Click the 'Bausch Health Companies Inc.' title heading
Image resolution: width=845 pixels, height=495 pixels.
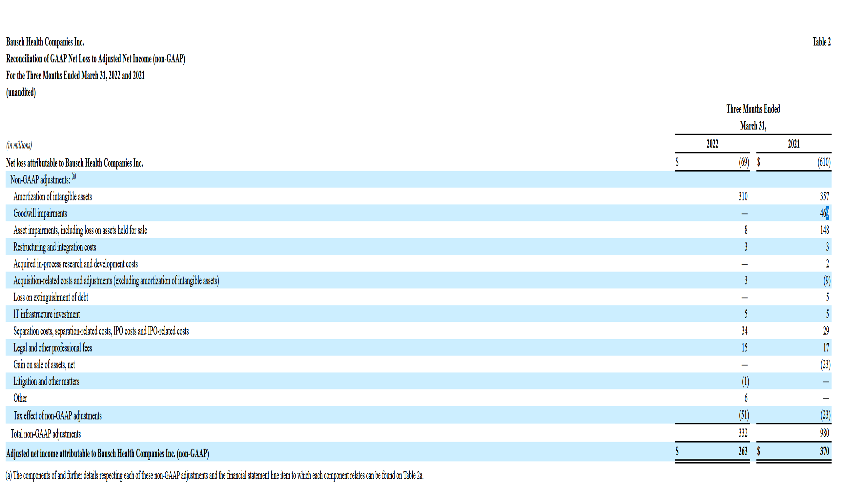tap(44, 42)
